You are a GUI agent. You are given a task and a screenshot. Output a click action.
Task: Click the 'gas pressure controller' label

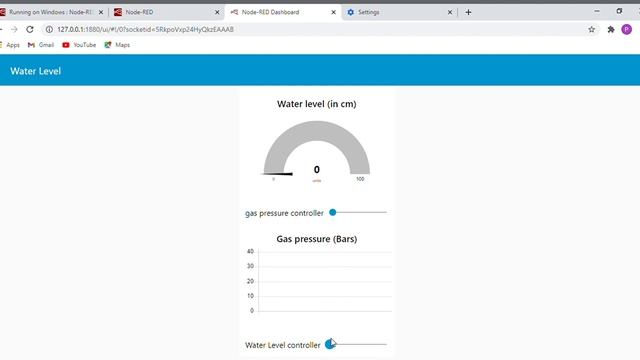click(284, 213)
